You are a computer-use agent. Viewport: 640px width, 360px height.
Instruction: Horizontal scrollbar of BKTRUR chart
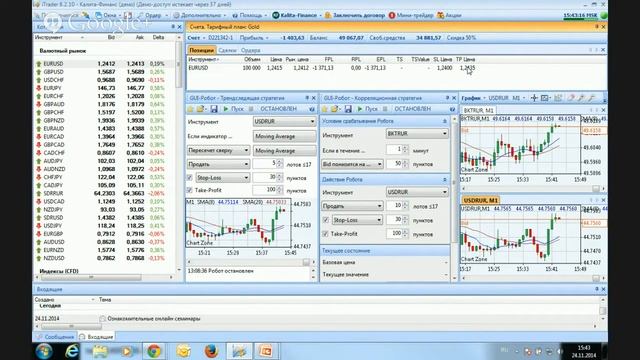533,189
